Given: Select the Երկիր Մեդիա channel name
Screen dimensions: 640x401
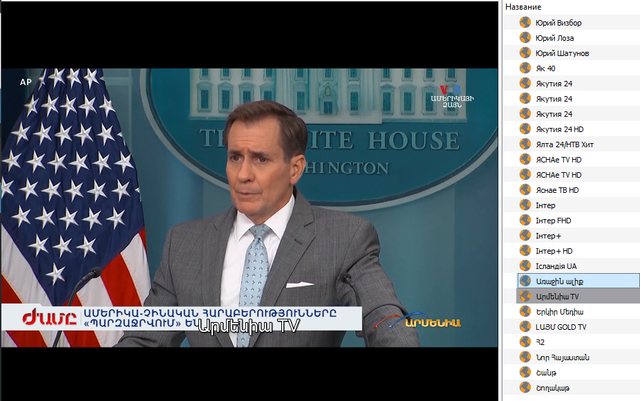Looking at the screenshot, I should point(559,312).
